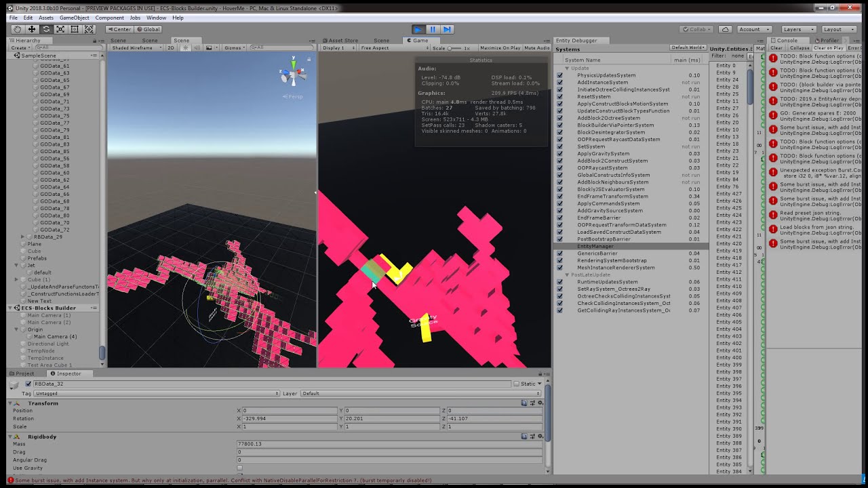
Task: Click the console Clear button
Action: [776, 48]
